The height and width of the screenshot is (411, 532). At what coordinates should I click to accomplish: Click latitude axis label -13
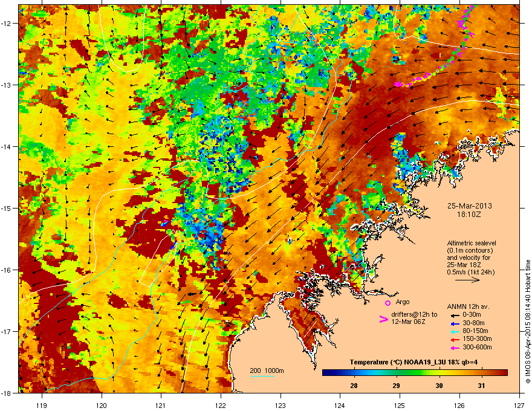pyautogui.click(x=6, y=85)
